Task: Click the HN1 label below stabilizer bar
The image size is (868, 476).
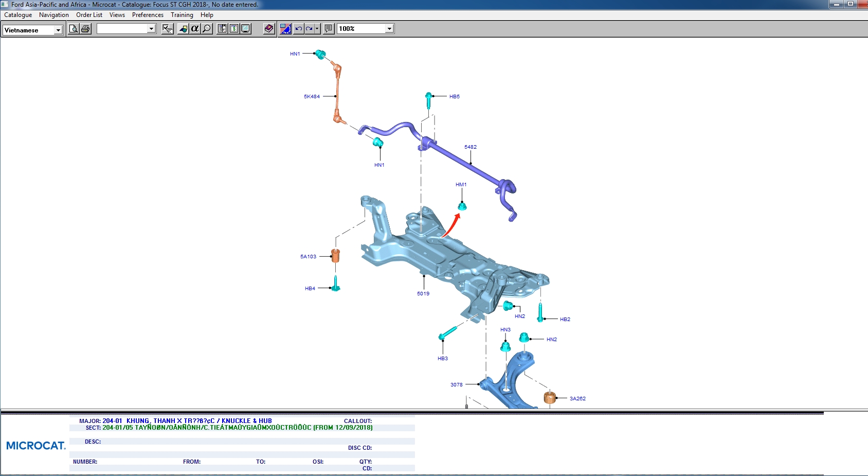Action: pyautogui.click(x=379, y=165)
